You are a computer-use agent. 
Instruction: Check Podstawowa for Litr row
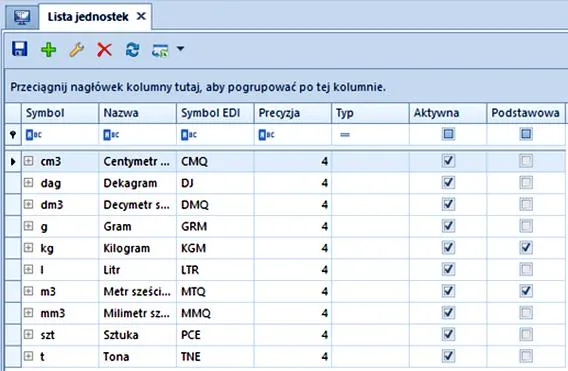point(526,269)
